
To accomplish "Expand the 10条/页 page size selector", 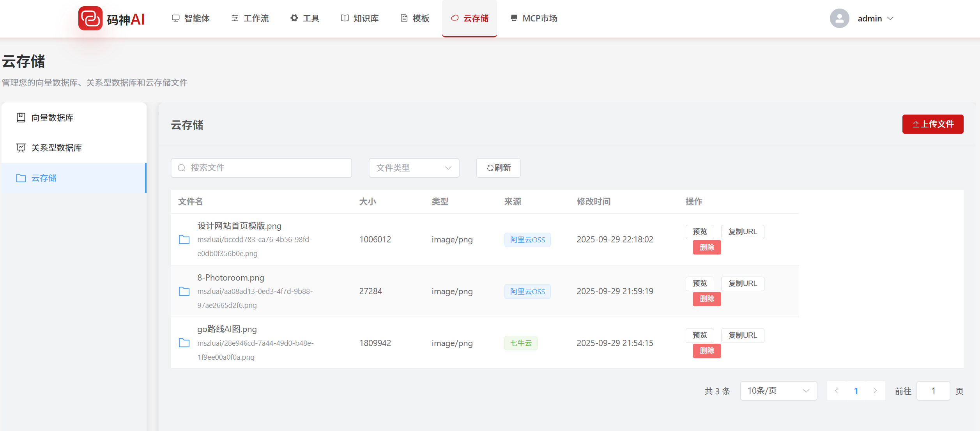I will point(778,390).
